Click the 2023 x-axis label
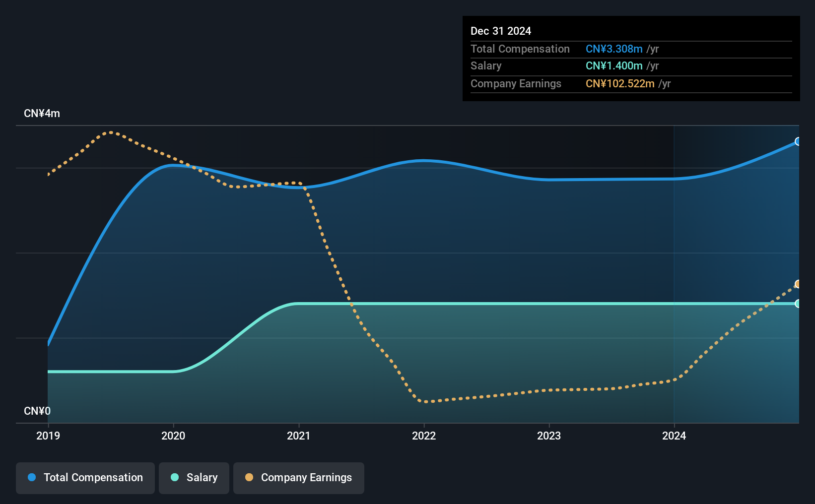Screen dimensions: 815x504 (549, 436)
